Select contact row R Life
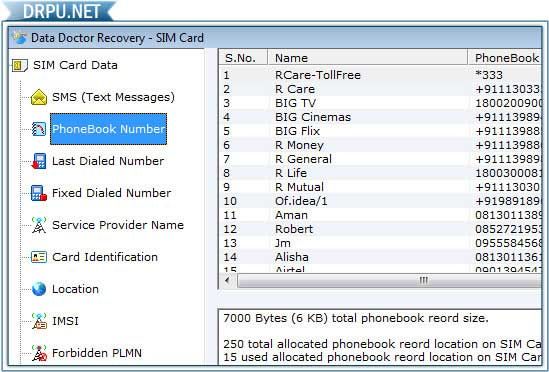Screen dimensions: 549x372 coord(380,173)
